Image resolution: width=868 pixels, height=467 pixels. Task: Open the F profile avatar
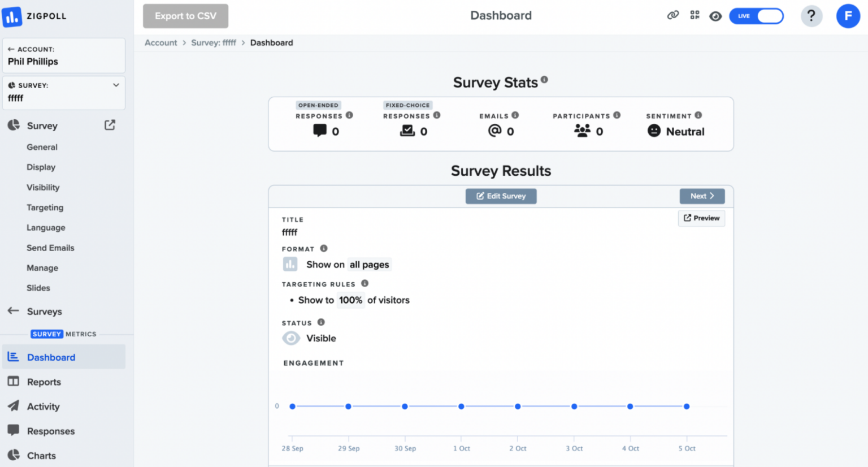tap(848, 16)
